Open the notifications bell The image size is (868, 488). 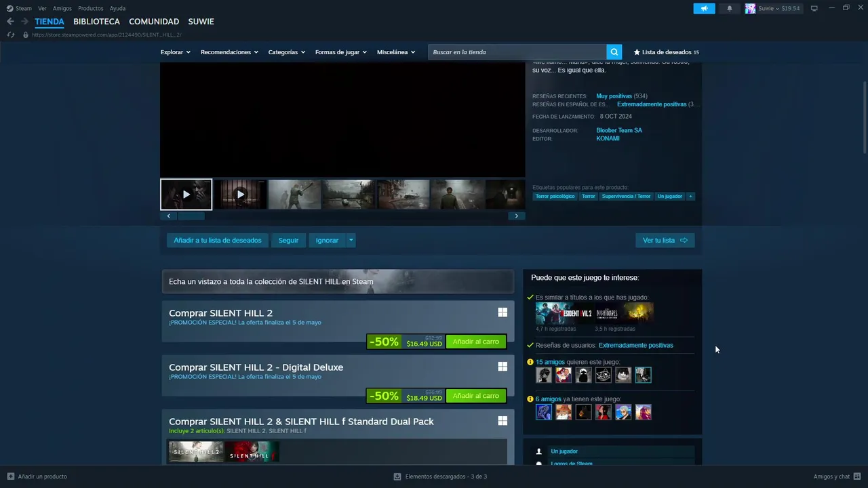pos(730,8)
